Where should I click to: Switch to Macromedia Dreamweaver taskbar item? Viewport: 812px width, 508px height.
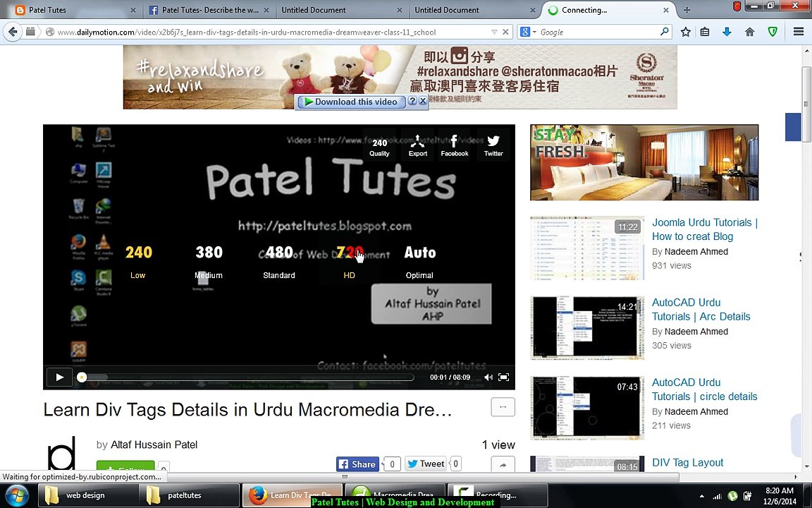[x=395, y=495]
